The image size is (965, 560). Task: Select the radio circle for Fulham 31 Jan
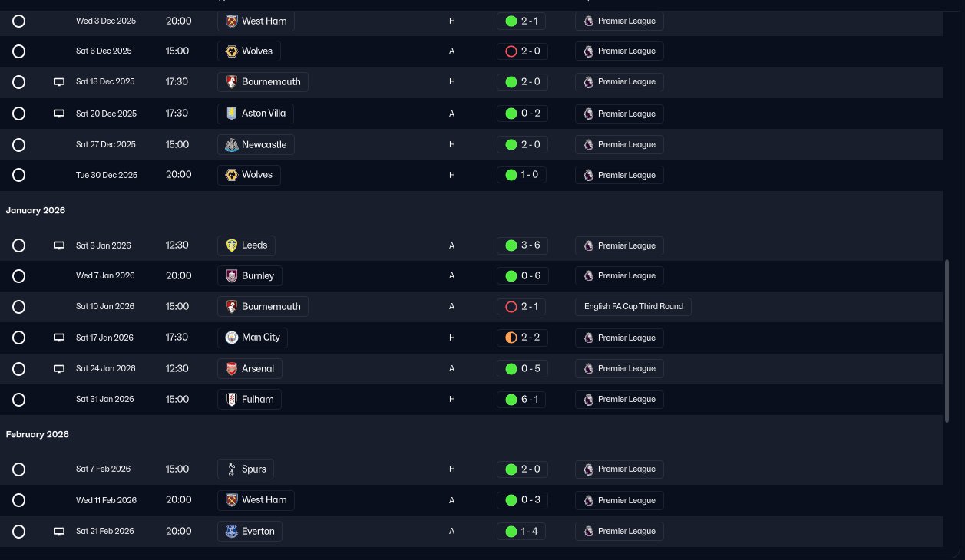pyautogui.click(x=19, y=400)
